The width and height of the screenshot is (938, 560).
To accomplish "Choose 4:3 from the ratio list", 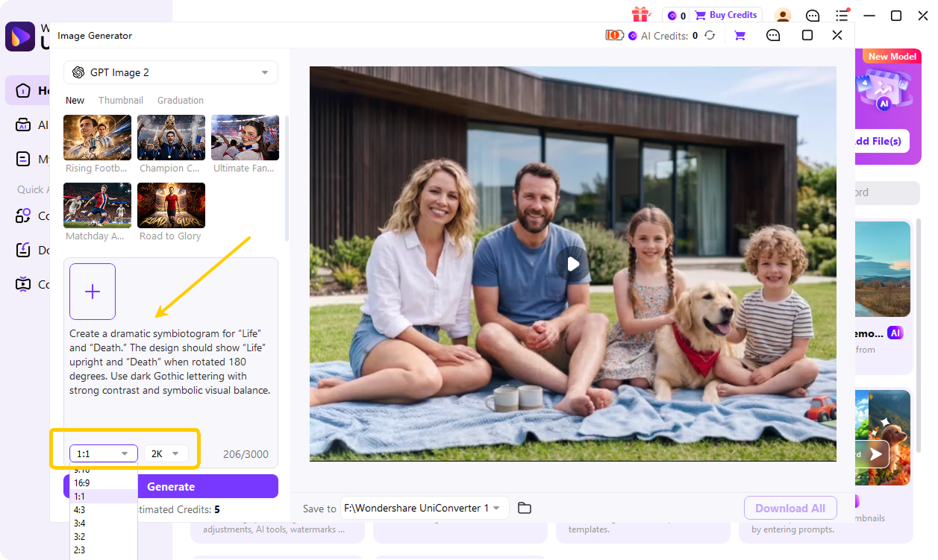I will point(104,510).
